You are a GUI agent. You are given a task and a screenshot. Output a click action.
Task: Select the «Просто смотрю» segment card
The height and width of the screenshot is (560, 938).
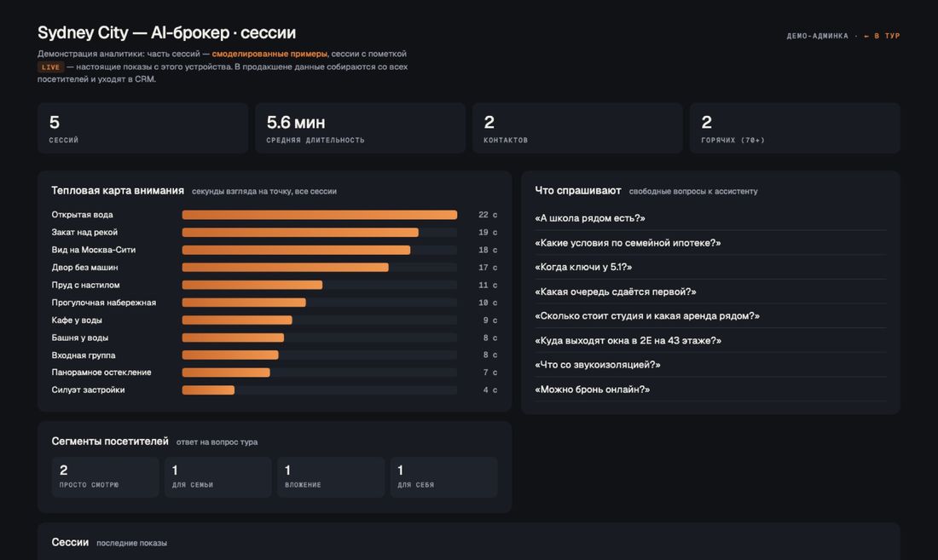point(105,477)
